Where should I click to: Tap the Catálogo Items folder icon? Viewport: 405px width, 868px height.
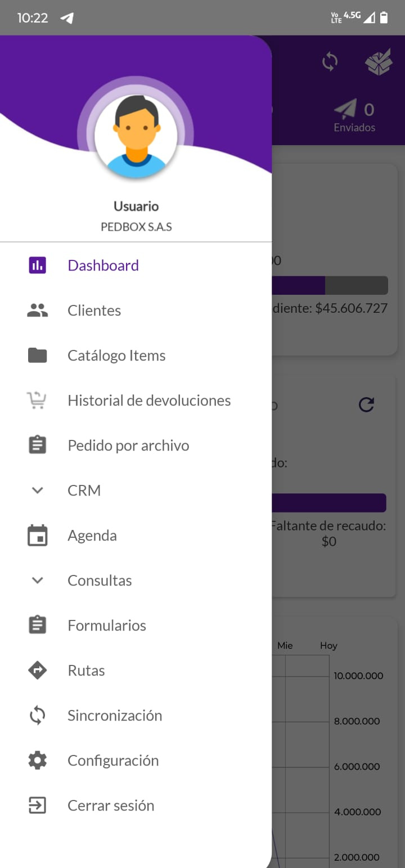[x=38, y=356]
